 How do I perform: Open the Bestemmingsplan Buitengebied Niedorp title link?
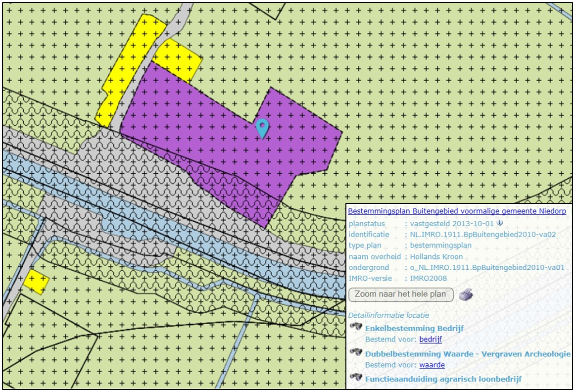[457, 211]
